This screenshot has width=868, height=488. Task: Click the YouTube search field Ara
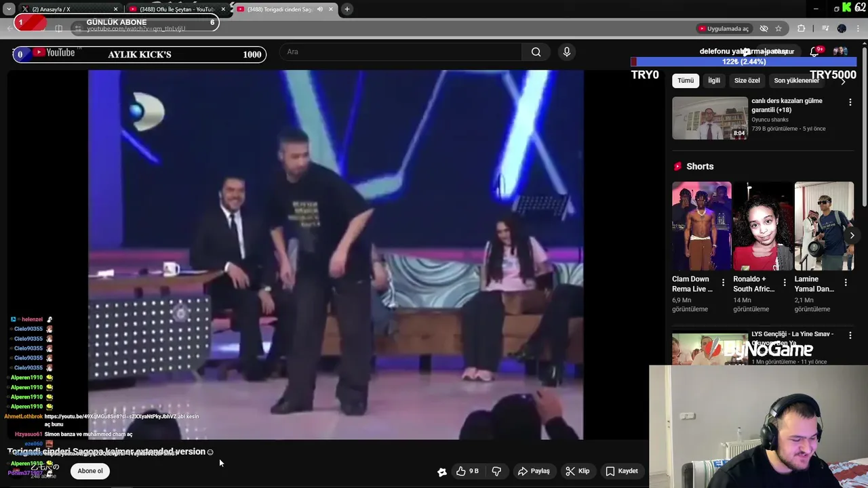coord(400,52)
